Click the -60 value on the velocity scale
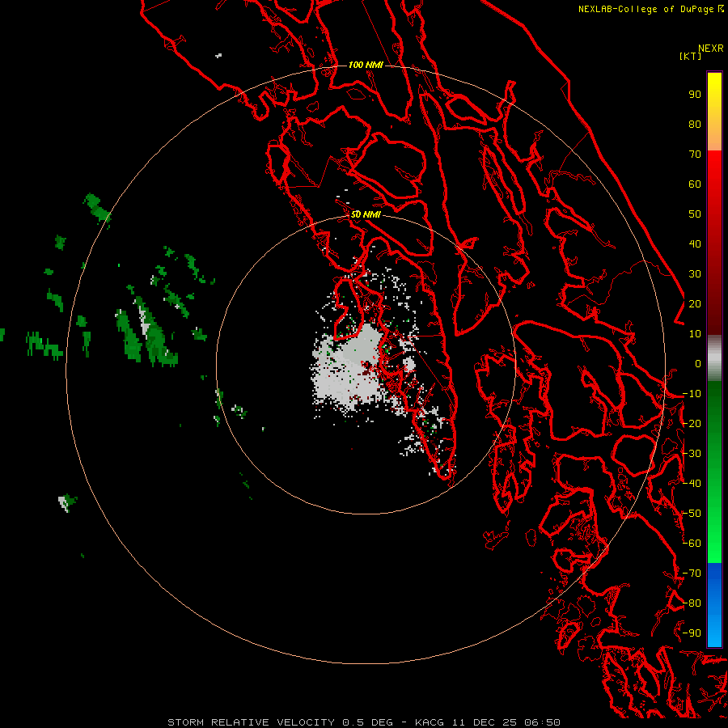The width and height of the screenshot is (728, 728). (x=692, y=544)
